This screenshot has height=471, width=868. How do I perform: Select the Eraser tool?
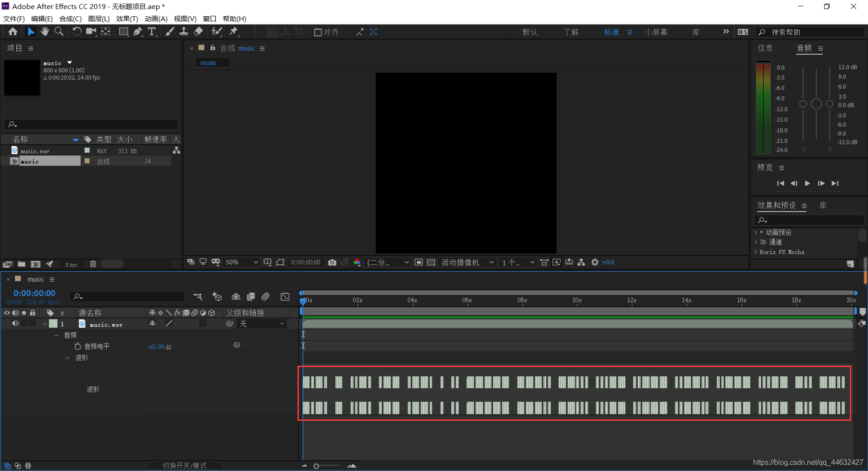click(x=198, y=32)
